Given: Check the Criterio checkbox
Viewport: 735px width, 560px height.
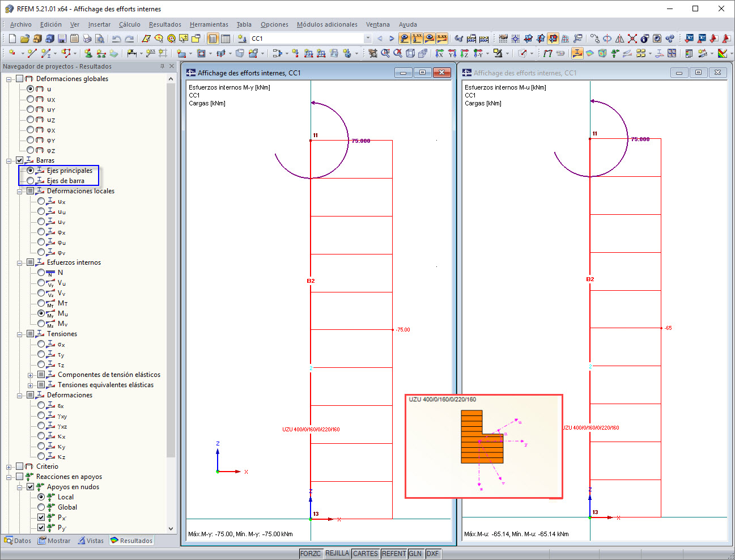Looking at the screenshot, I should tap(20, 466).
